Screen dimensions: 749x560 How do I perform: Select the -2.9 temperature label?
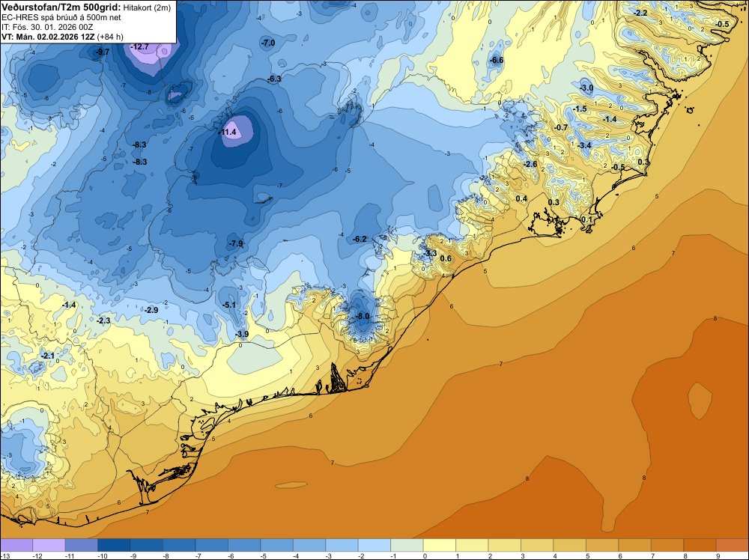151,310
